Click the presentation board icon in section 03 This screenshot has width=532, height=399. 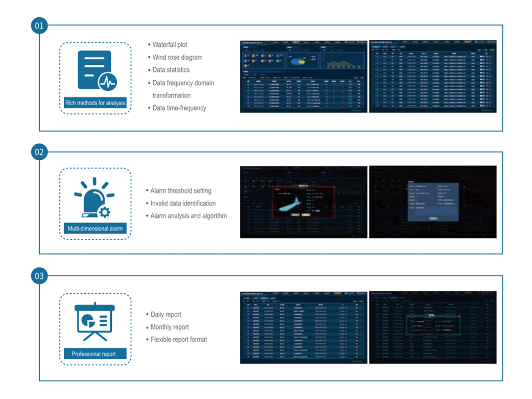coord(95,322)
